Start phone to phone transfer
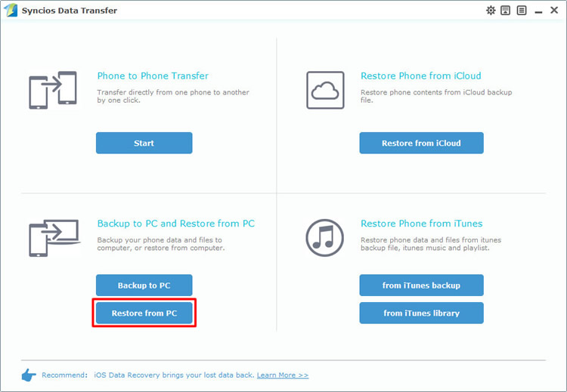 (144, 143)
